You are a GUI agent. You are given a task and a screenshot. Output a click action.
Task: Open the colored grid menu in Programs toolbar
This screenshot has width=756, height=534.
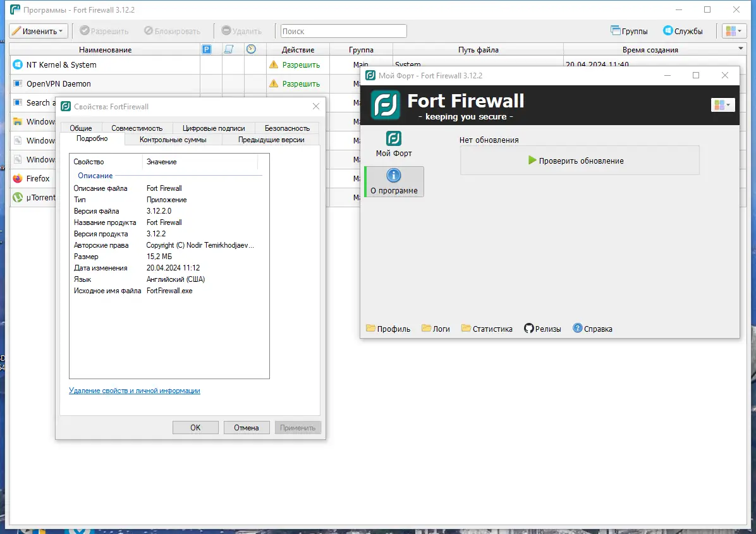733,32
